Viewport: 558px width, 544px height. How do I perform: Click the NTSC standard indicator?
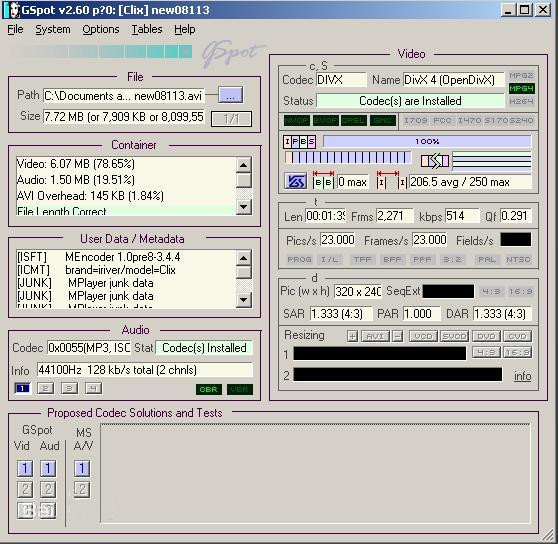coord(518,259)
